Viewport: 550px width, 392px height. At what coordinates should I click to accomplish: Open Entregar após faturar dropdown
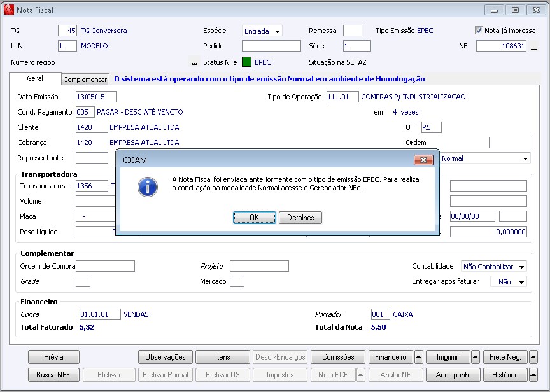[x=508, y=281]
